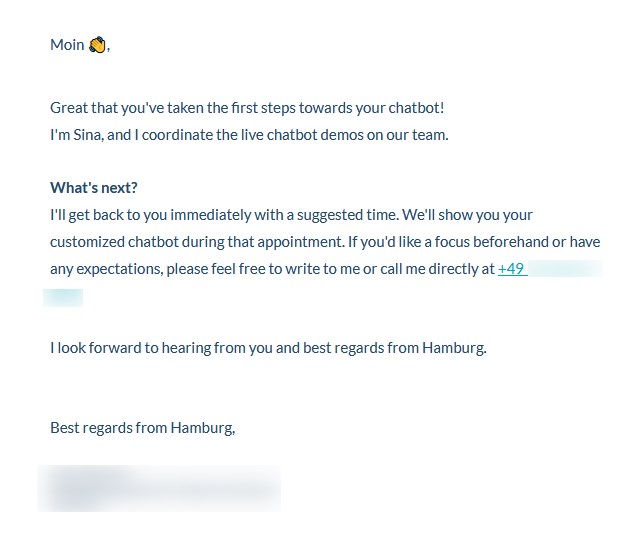Image resolution: width=644 pixels, height=549 pixels.
Task: Click "Hamburg." ending the look-forward sentence
Action: (x=454, y=349)
